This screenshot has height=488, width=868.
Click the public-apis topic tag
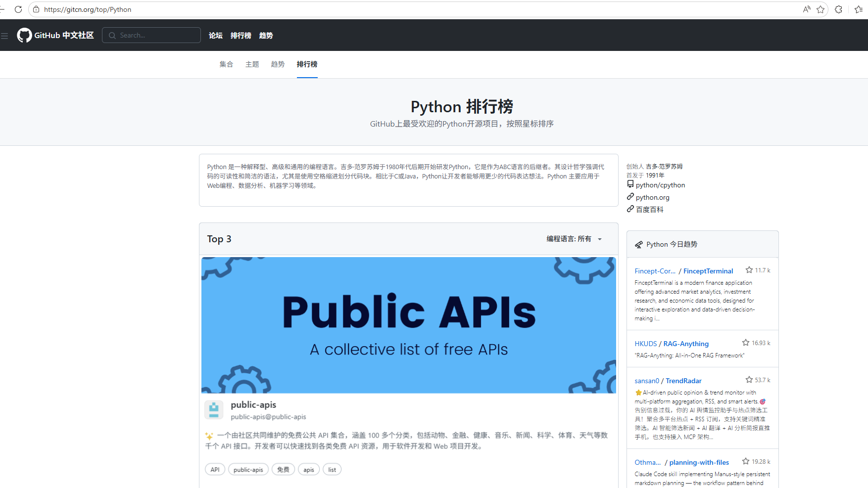pyautogui.click(x=248, y=470)
